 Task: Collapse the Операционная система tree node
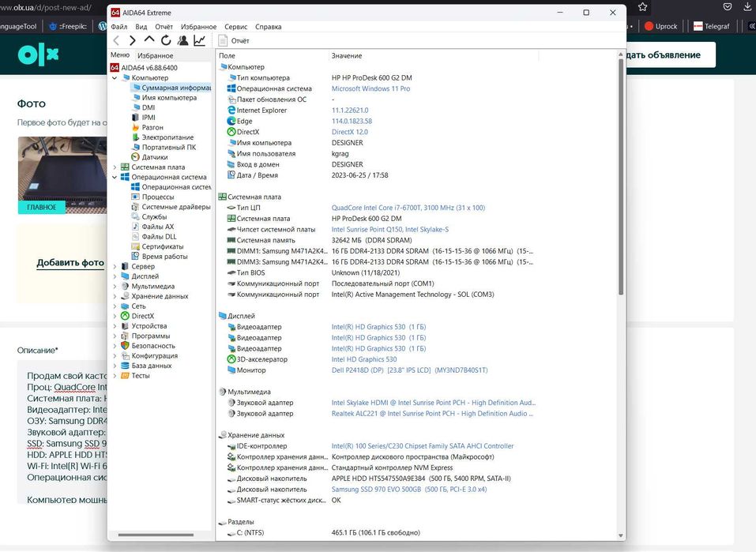coord(115,177)
